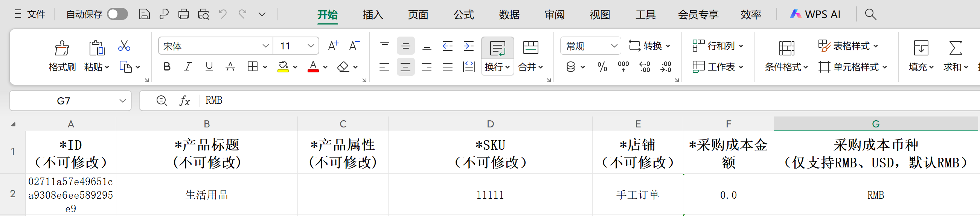Click the decrease indent icon
Screen dimensions: 980x216
[x=448, y=46]
